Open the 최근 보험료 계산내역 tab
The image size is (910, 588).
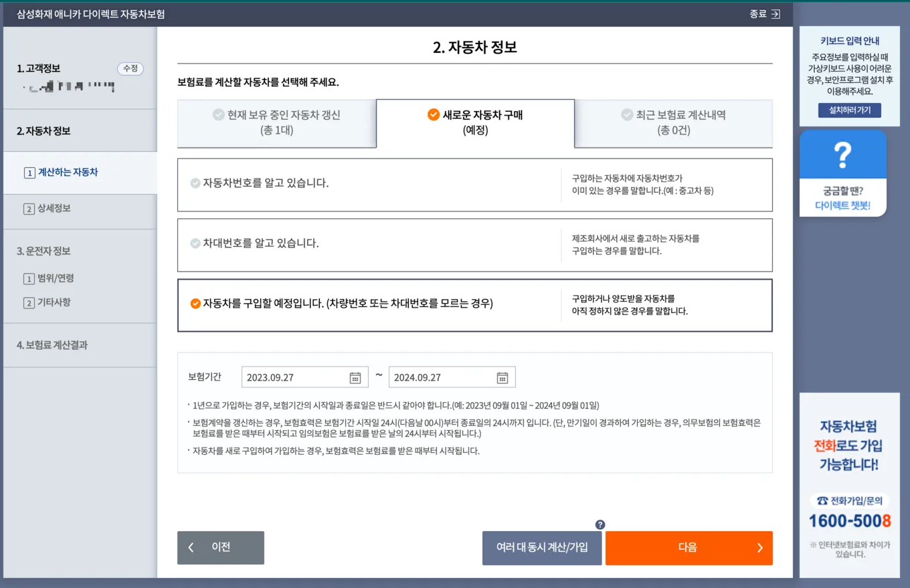(672, 123)
